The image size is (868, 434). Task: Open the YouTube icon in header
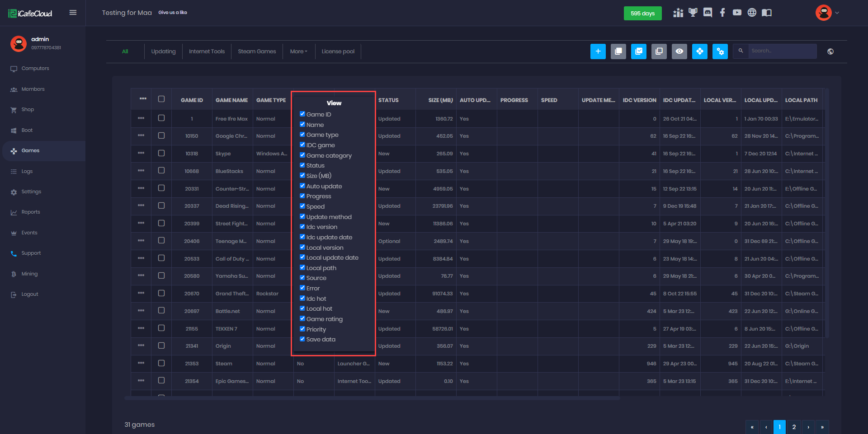coord(737,13)
